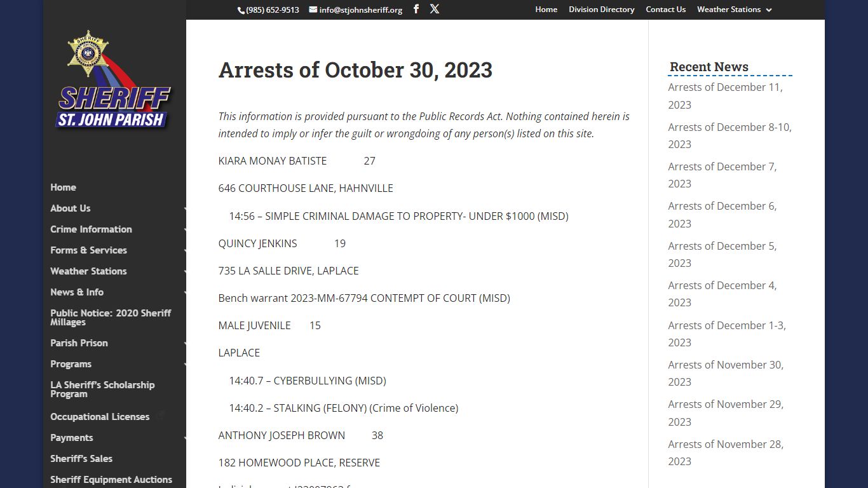Open Sheriff Equipment Auctions sidebar item
Viewport: 868px width, 488px height.
[111, 480]
